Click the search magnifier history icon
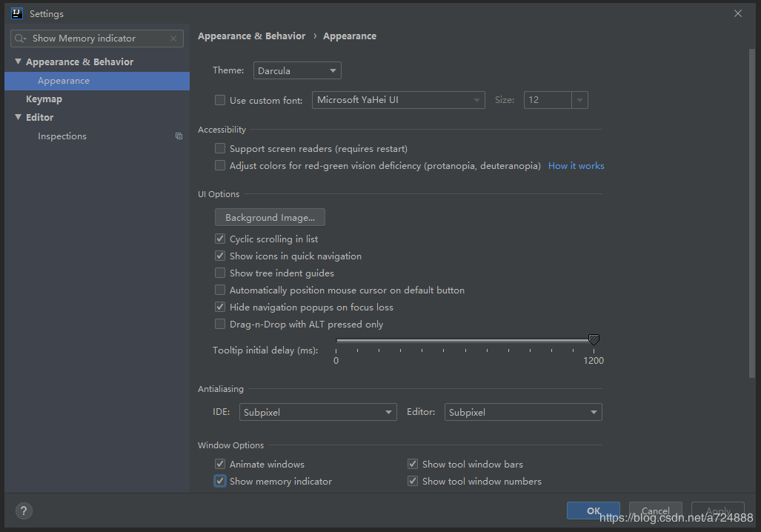Viewport: 761px width, 532px height. click(x=21, y=39)
